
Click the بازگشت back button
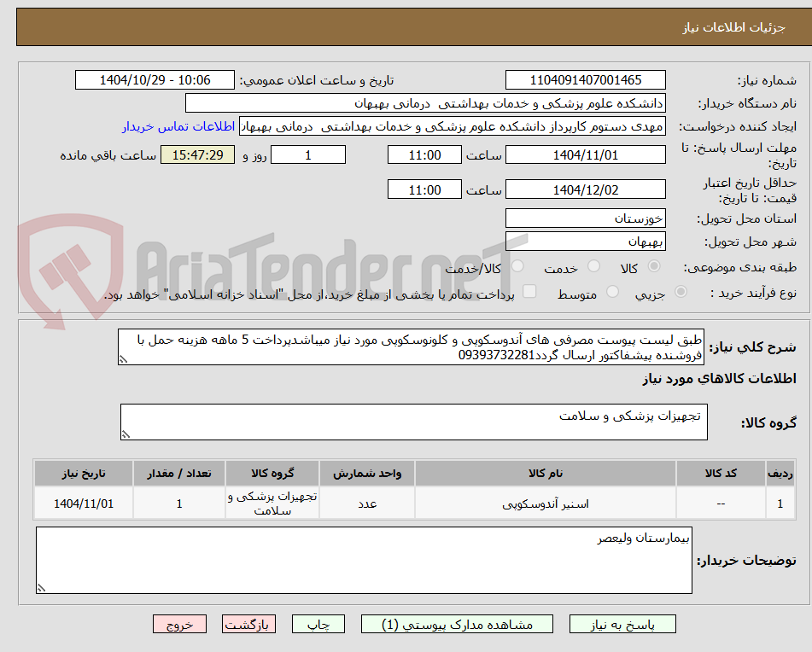248,624
